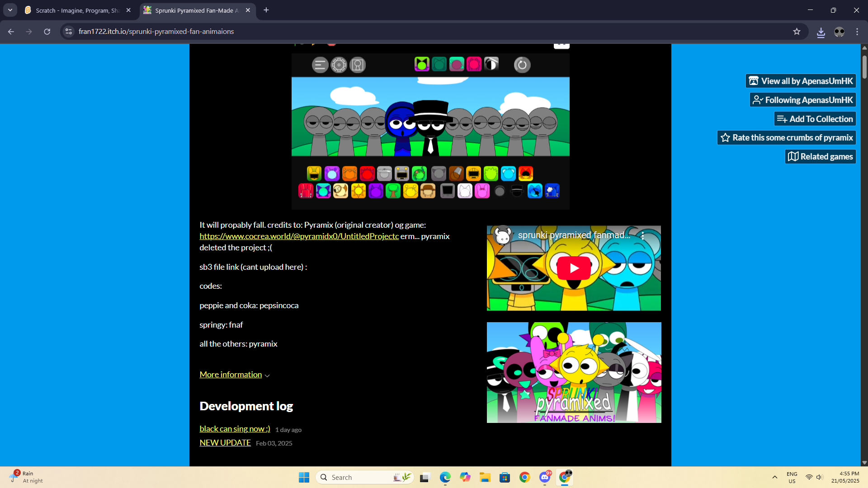The height and width of the screenshot is (488, 868).
Task: Click the circular reset arrow button
Action: 522,65
